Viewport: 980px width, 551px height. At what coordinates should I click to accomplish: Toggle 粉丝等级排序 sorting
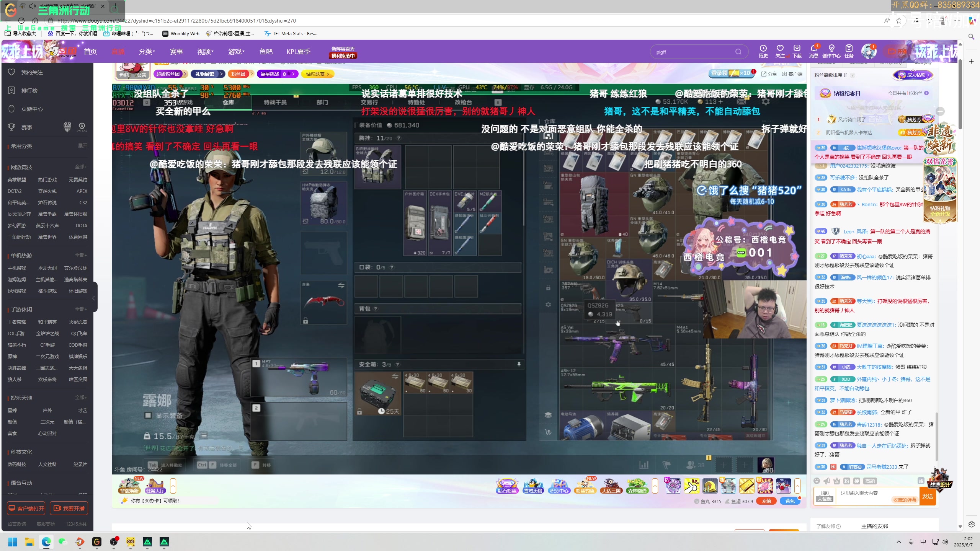click(x=830, y=75)
